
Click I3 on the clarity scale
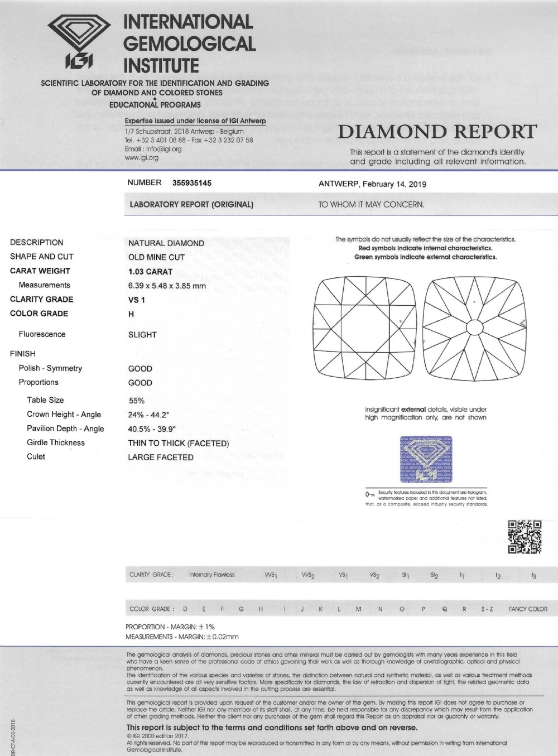[534, 576]
